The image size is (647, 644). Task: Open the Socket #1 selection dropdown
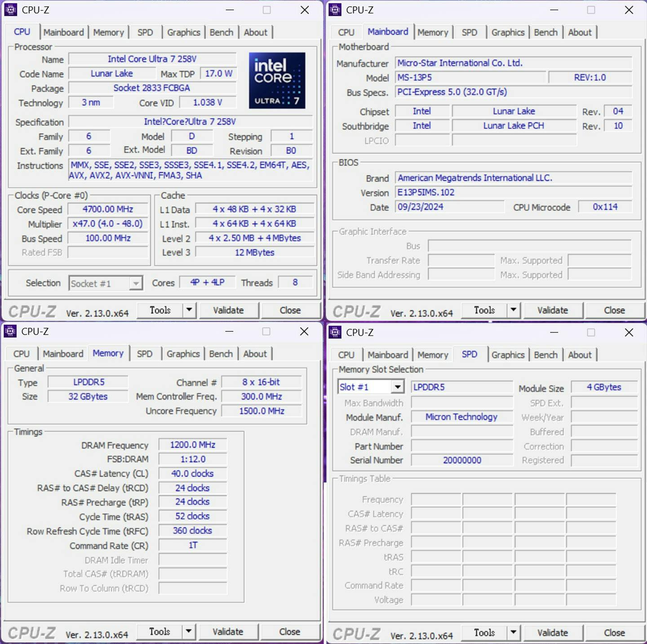135,283
